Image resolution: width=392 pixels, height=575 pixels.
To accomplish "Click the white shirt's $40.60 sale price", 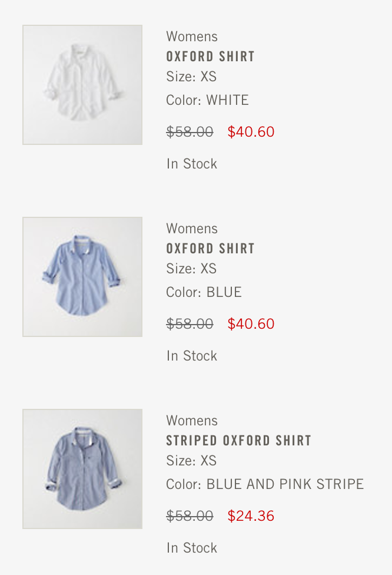I will coord(251,132).
